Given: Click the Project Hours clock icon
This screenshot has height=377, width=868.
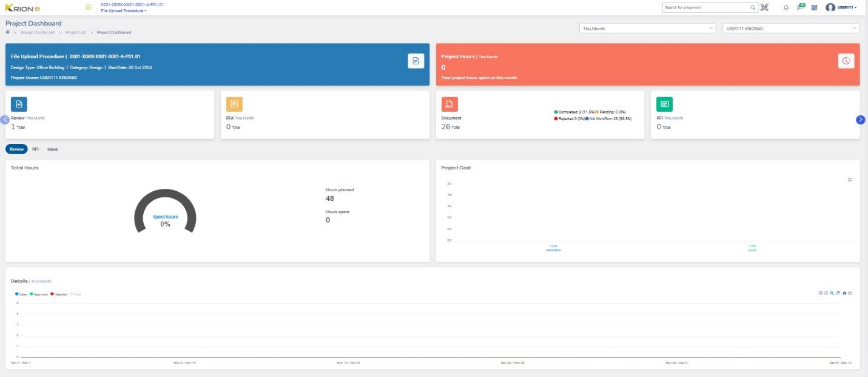Looking at the screenshot, I should [x=846, y=61].
